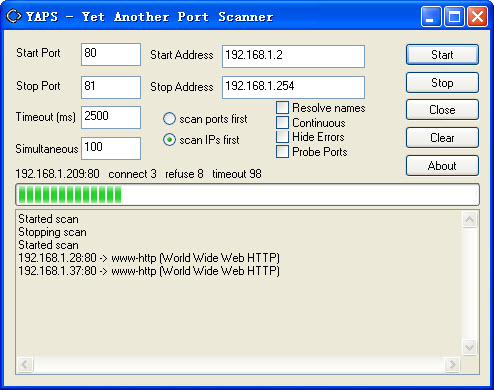494x390 pixels.
Task: Stop the running scan
Action: [x=442, y=83]
